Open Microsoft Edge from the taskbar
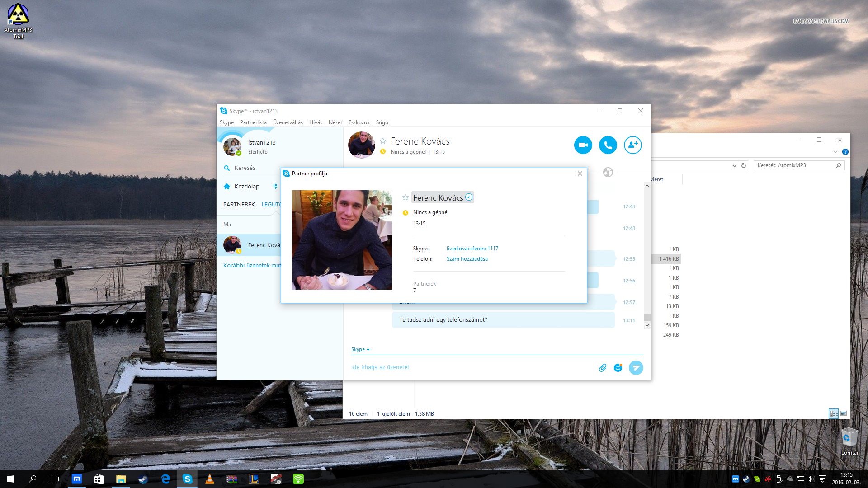 [x=165, y=479]
